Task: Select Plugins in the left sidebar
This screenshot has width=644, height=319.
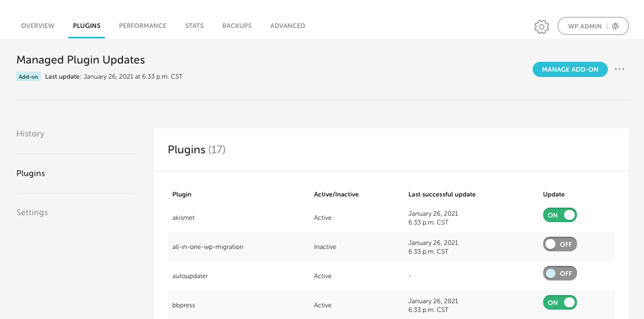Action: (x=30, y=173)
